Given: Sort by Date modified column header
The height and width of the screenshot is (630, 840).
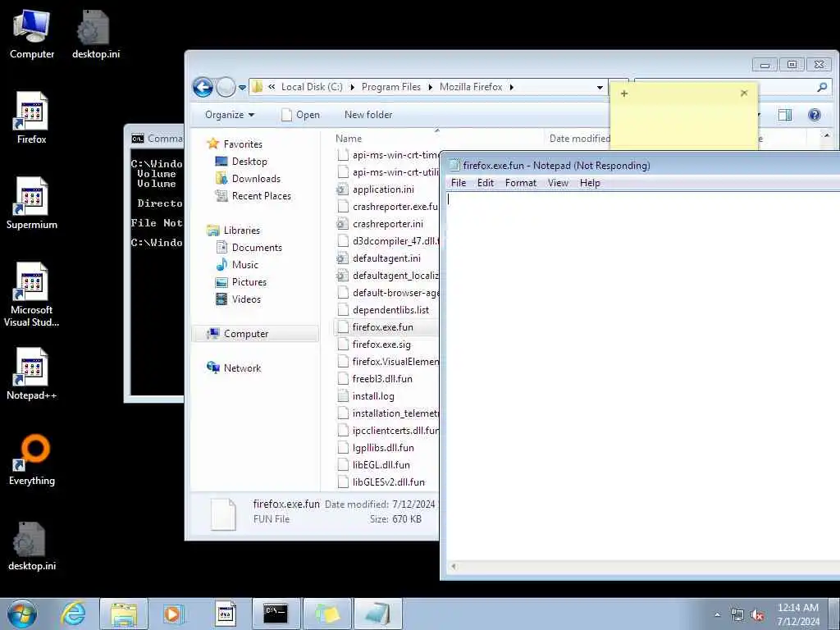Looking at the screenshot, I should coord(579,138).
